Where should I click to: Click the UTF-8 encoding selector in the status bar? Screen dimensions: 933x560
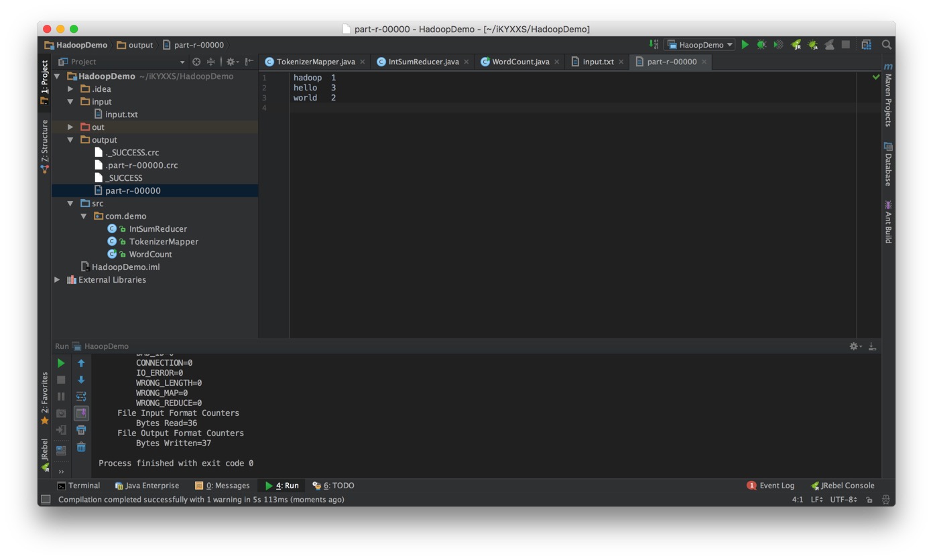click(x=843, y=500)
